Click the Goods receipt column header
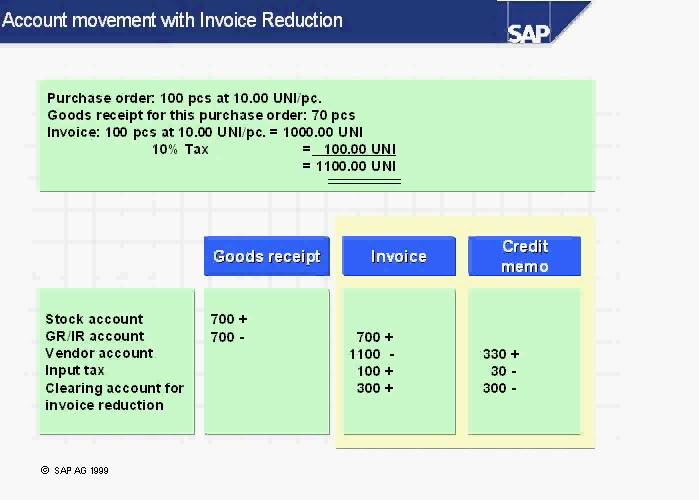The image size is (699, 500). 267,256
